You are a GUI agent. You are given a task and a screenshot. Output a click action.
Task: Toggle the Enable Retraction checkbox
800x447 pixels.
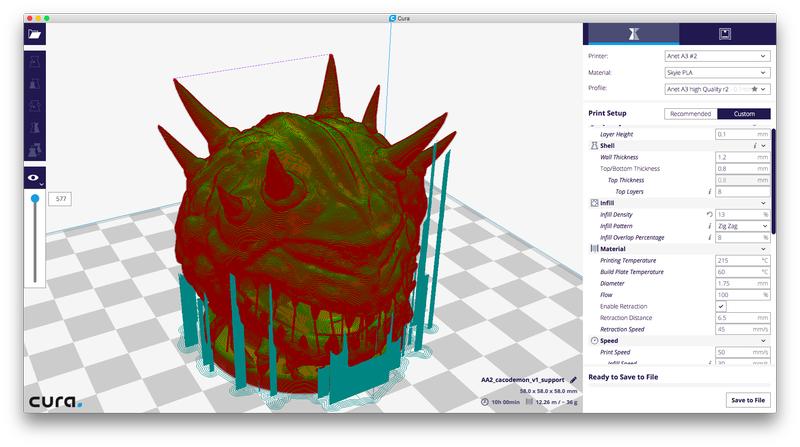pos(722,305)
